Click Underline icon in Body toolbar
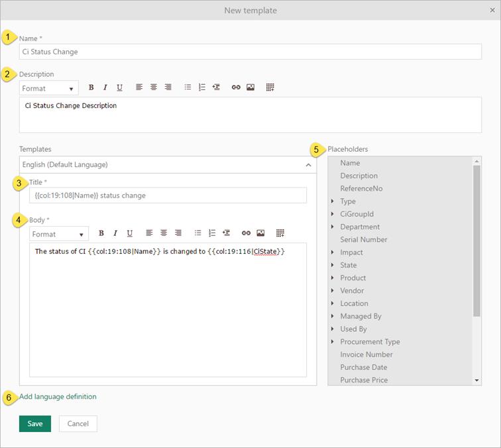The width and height of the screenshot is (501, 448). pyautogui.click(x=130, y=233)
